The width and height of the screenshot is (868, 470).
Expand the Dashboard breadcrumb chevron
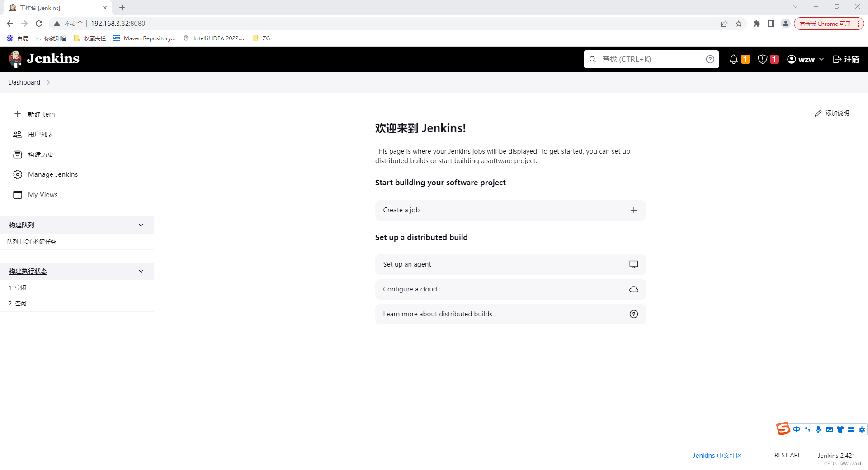[x=48, y=82]
